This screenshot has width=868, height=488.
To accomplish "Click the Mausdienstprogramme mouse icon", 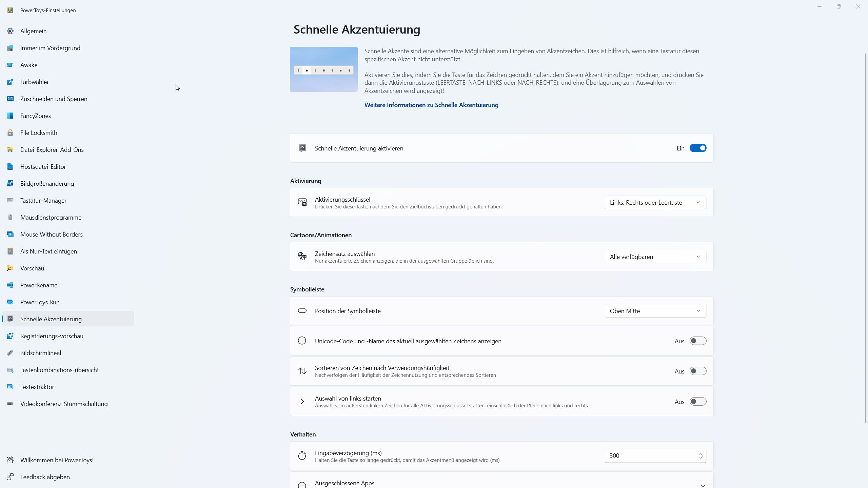I will [x=10, y=218].
